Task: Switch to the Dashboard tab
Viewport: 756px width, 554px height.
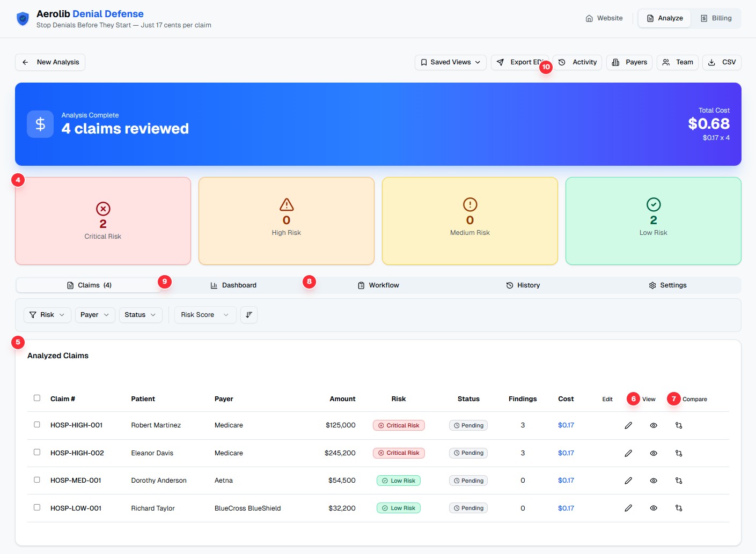Action: 233,285
